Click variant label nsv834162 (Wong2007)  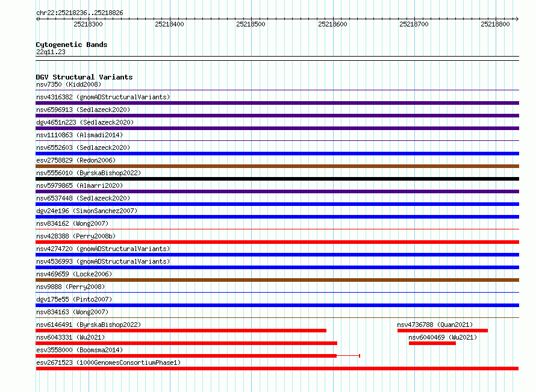(72, 223)
